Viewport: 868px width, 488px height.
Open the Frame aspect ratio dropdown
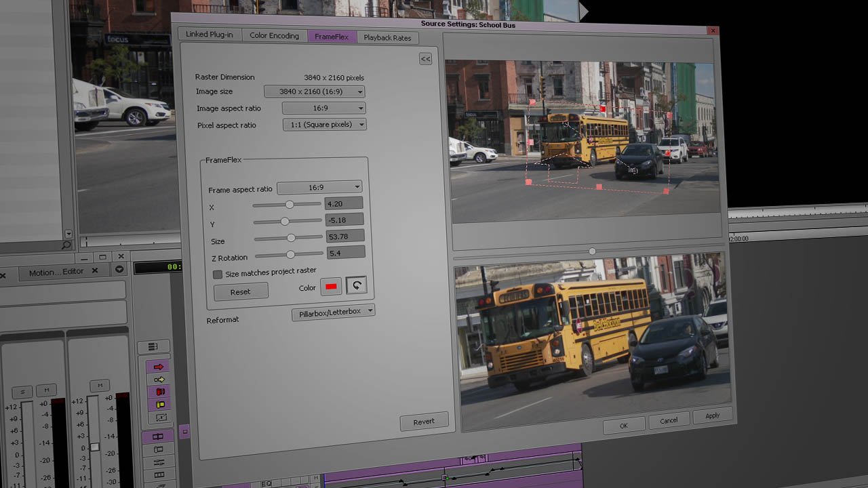click(x=319, y=187)
